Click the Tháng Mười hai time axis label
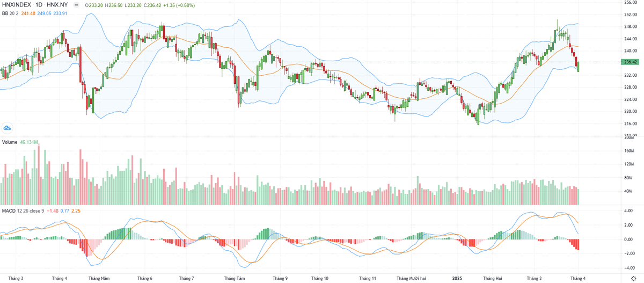Image resolution: width=644 pixels, height=283 pixels. 410,279
